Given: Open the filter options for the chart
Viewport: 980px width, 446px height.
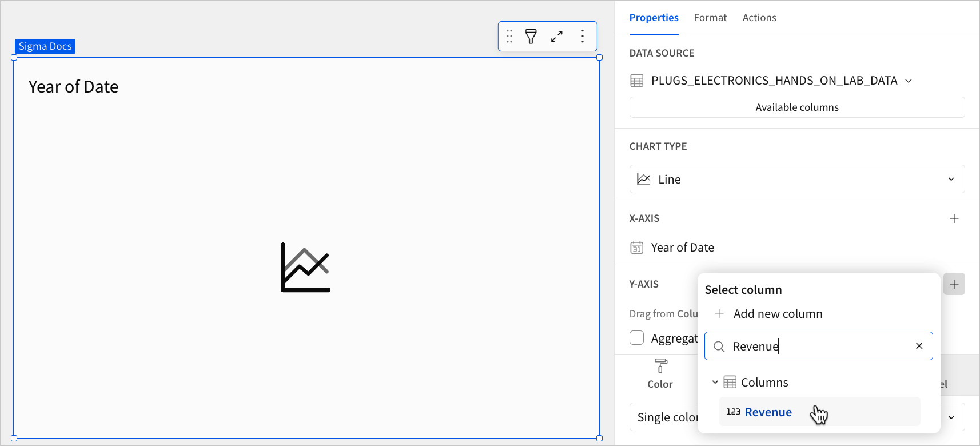Looking at the screenshot, I should pyautogui.click(x=531, y=36).
